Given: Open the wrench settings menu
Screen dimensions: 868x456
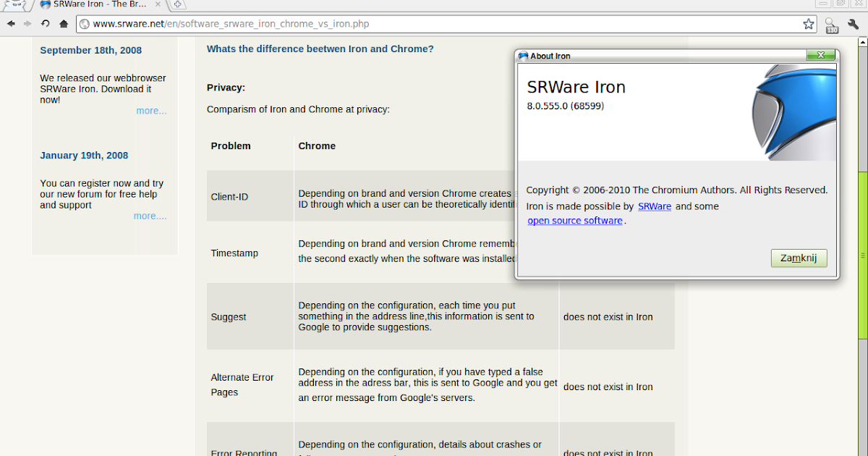Looking at the screenshot, I should (854, 24).
